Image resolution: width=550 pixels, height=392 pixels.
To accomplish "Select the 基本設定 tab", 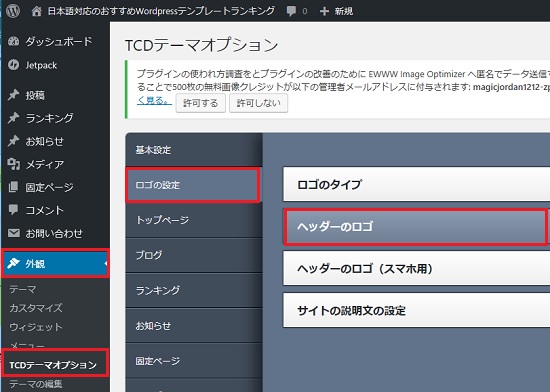I will click(x=194, y=150).
